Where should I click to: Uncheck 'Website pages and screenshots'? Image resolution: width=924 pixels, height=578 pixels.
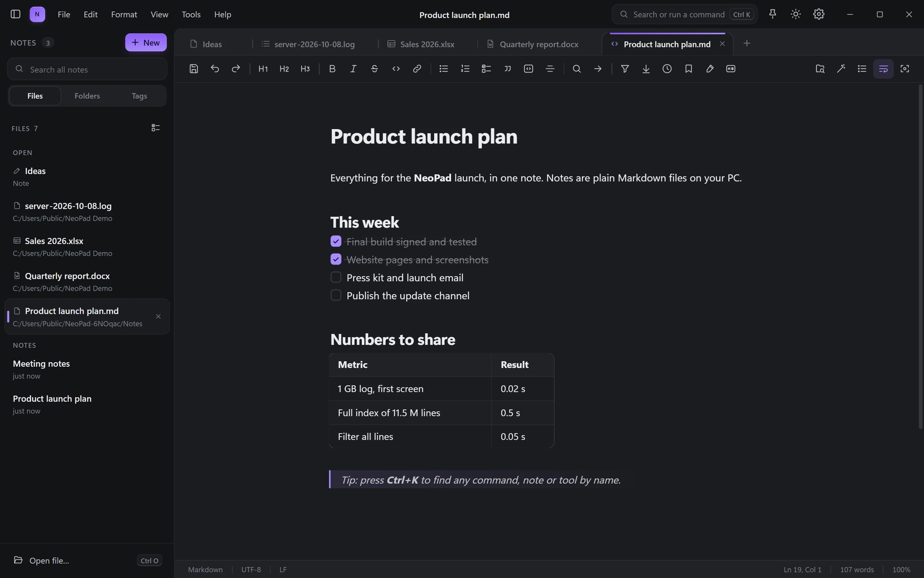(x=336, y=259)
